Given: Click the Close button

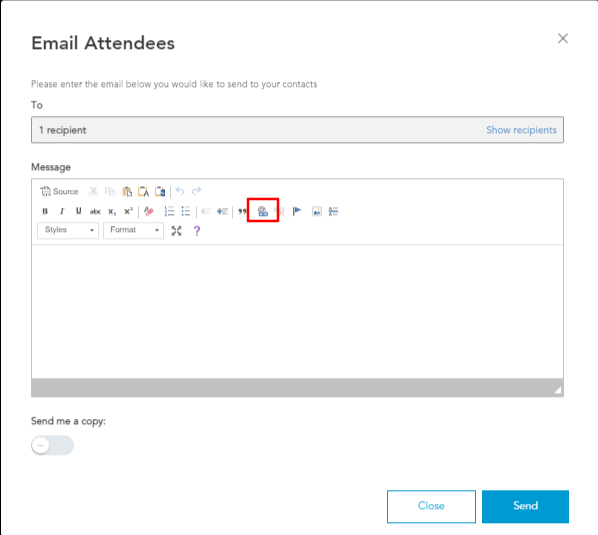Looking at the screenshot, I should (431, 506).
